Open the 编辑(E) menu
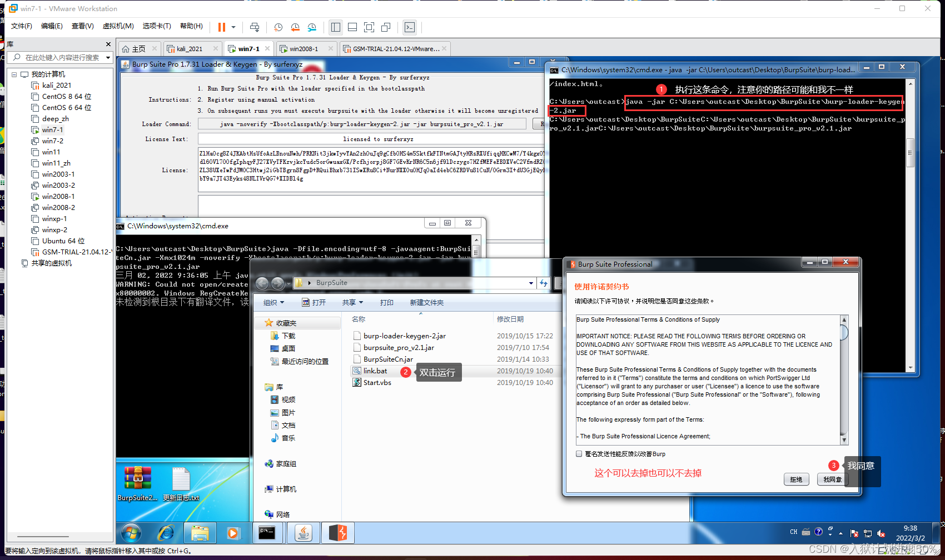 [x=52, y=26]
